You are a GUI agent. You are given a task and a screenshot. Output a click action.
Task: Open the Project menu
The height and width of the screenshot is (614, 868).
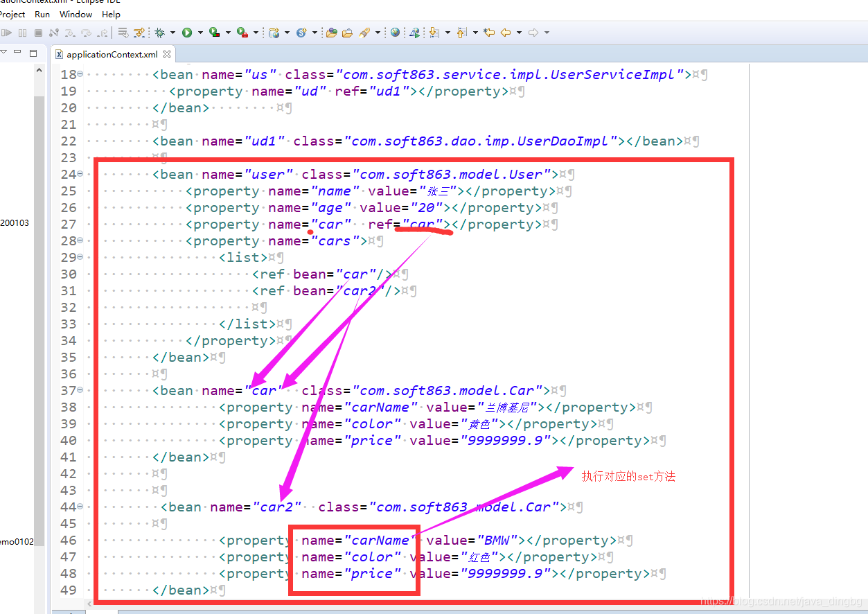(x=12, y=14)
